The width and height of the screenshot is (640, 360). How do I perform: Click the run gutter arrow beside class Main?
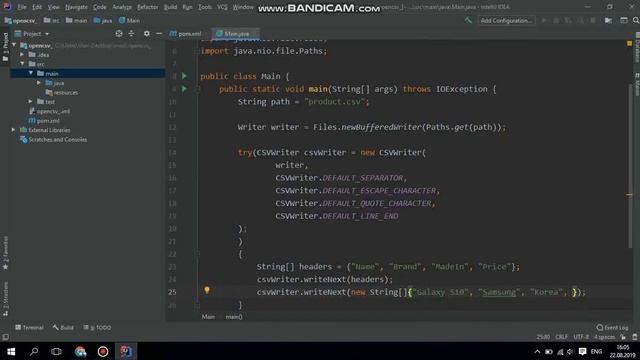[184, 76]
